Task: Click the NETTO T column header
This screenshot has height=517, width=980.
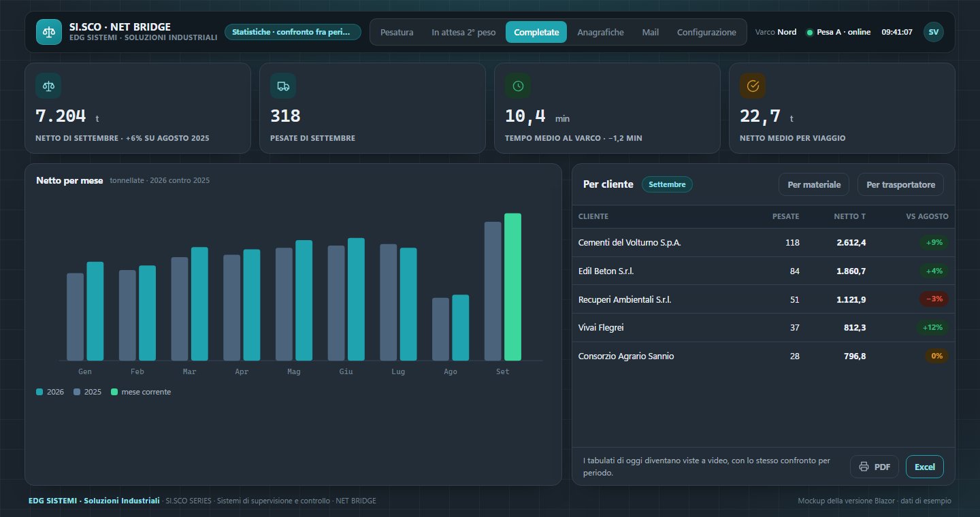Action: point(850,216)
